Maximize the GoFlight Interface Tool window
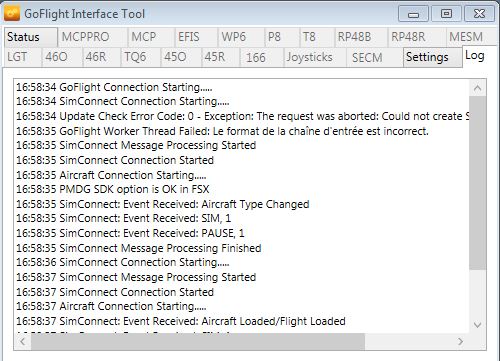 pos(446,14)
